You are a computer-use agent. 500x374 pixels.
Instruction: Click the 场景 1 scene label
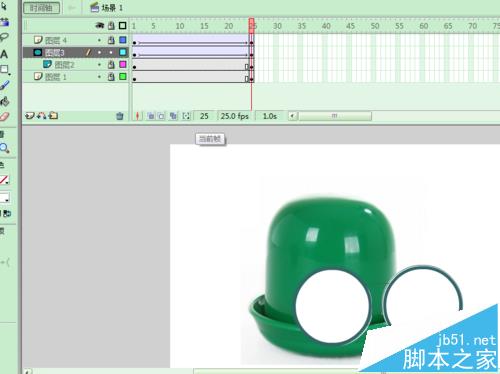coord(112,8)
